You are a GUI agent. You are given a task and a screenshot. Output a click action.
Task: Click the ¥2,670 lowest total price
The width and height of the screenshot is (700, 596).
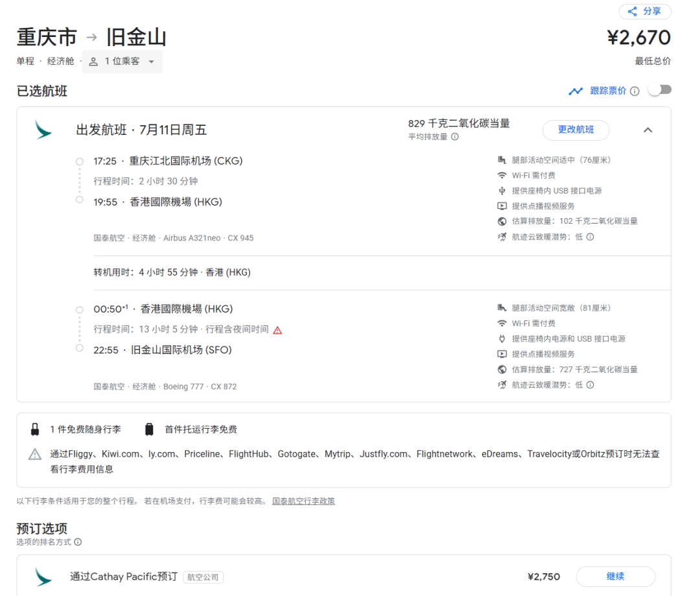[x=638, y=38]
